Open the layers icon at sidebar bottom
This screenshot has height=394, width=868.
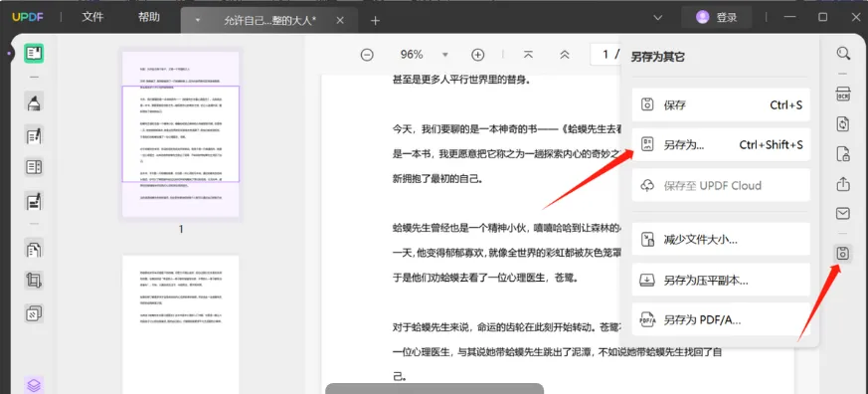pos(34,385)
